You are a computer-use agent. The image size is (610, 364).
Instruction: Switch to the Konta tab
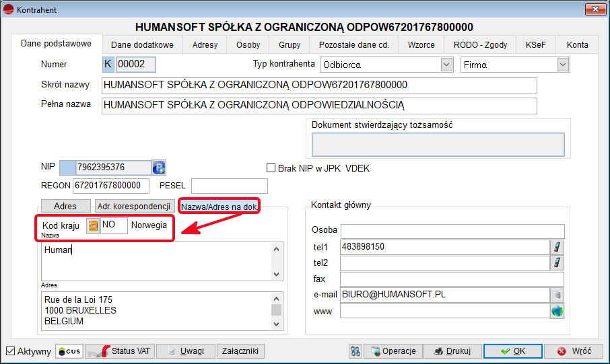coord(577,44)
